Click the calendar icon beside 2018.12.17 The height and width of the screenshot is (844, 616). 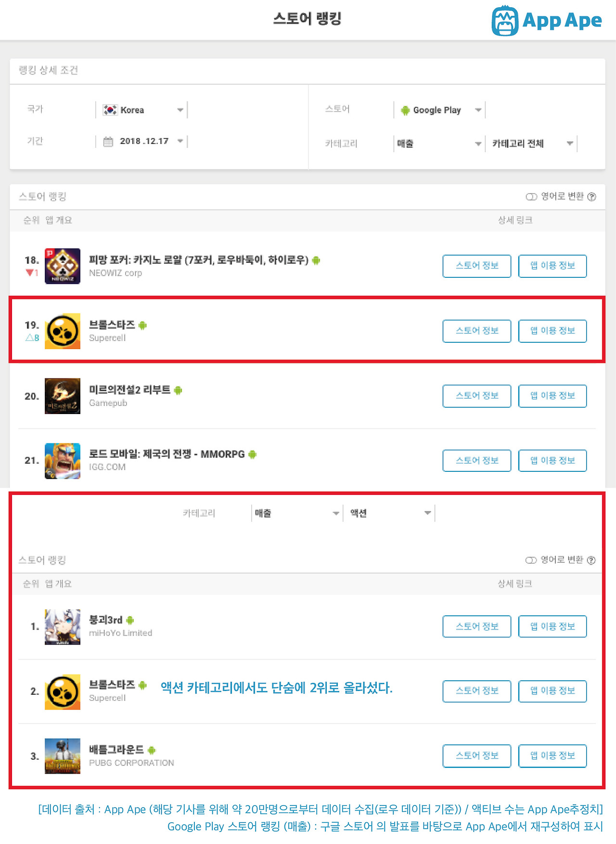point(108,142)
